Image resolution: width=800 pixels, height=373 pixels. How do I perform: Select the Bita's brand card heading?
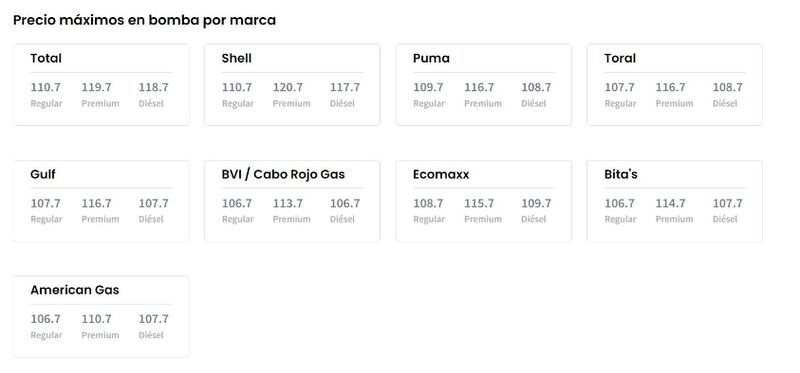pyautogui.click(x=621, y=174)
